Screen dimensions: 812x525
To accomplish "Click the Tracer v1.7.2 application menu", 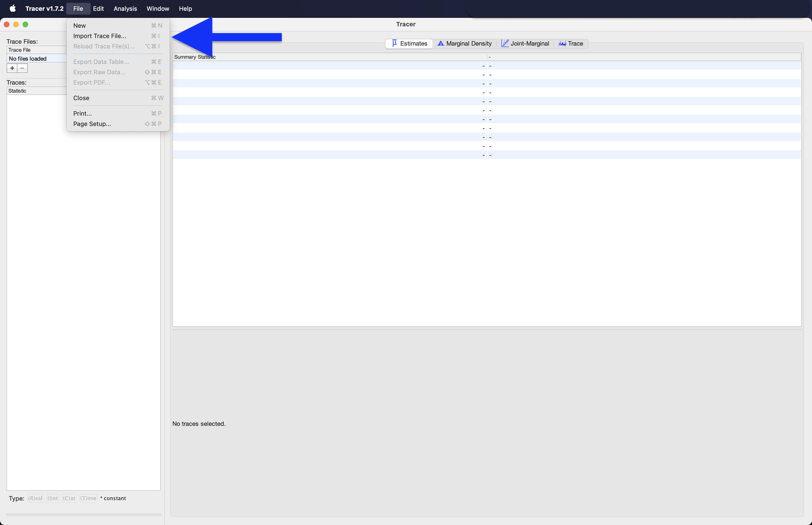I will pyautogui.click(x=44, y=8).
